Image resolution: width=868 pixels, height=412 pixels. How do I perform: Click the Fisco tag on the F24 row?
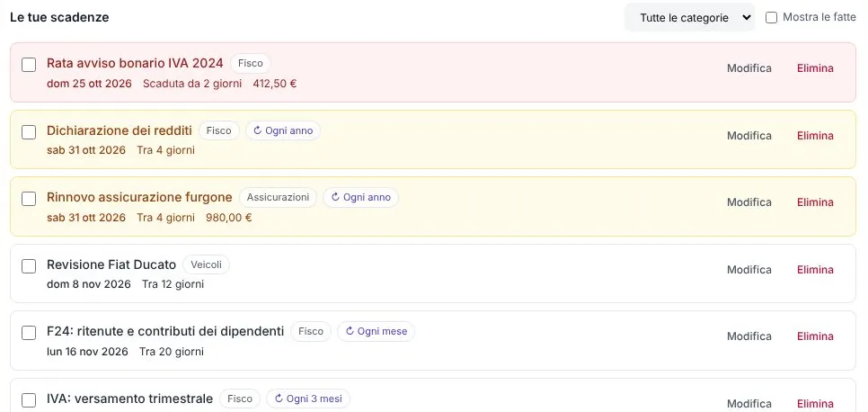click(311, 332)
